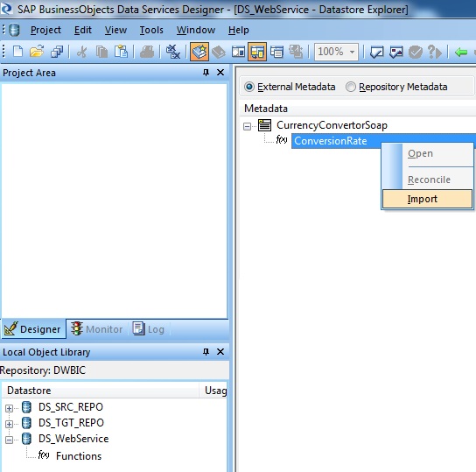Open the View menu

[115, 30]
